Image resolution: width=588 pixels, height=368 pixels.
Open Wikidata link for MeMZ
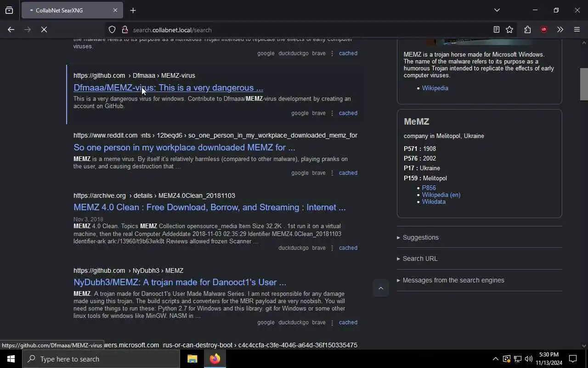[x=434, y=201]
